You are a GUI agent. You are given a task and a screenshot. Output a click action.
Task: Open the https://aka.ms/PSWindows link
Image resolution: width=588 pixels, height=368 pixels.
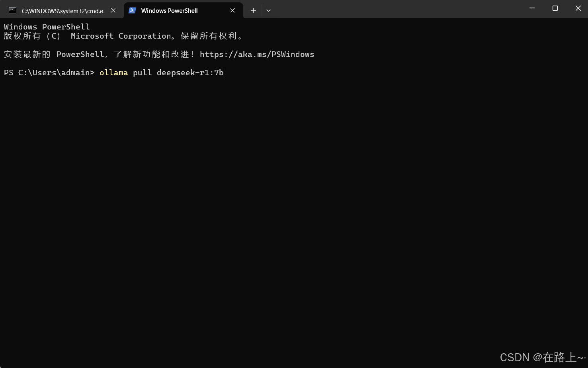tap(257, 54)
